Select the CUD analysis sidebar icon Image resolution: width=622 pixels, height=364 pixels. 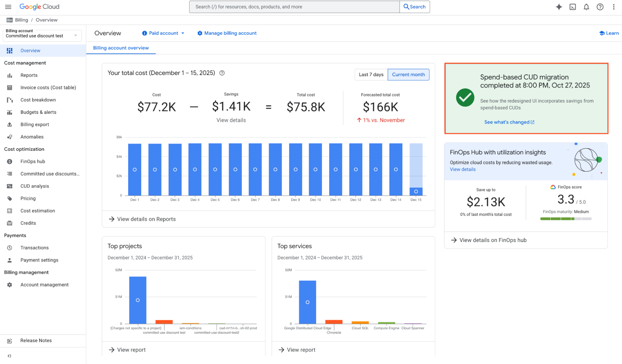(10, 186)
